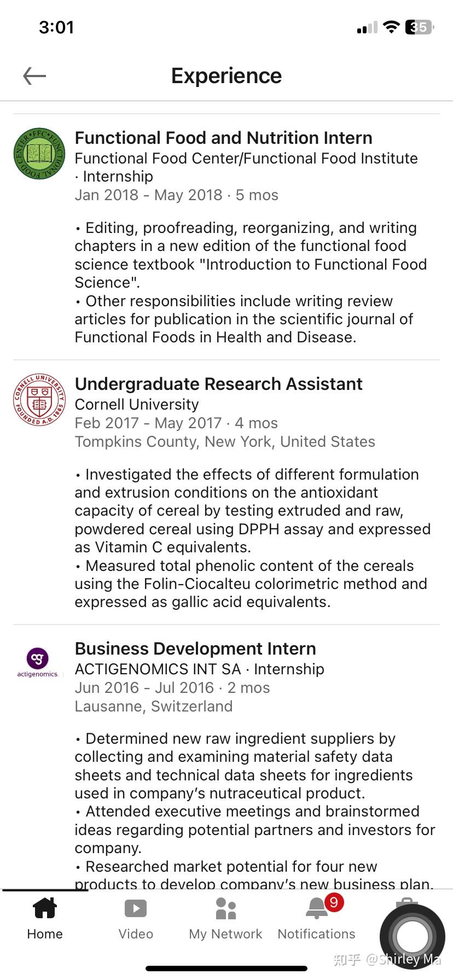453x980 pixels.
Task: Tap the Experience page title
Action: (226, 76)
